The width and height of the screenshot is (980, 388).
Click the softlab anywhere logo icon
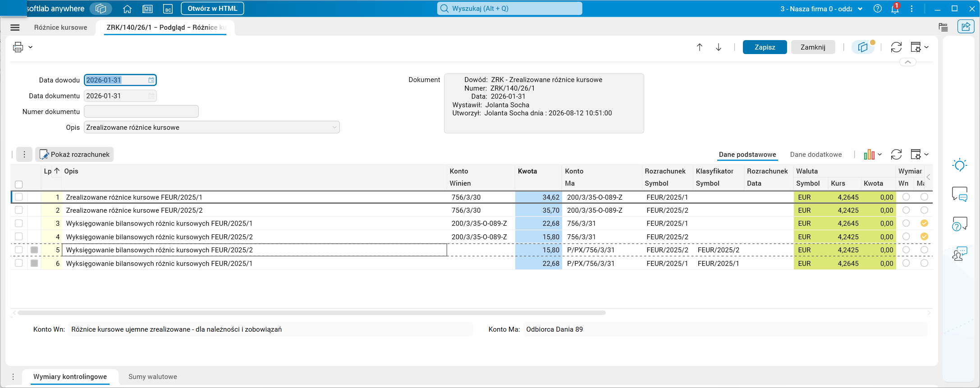101,9
